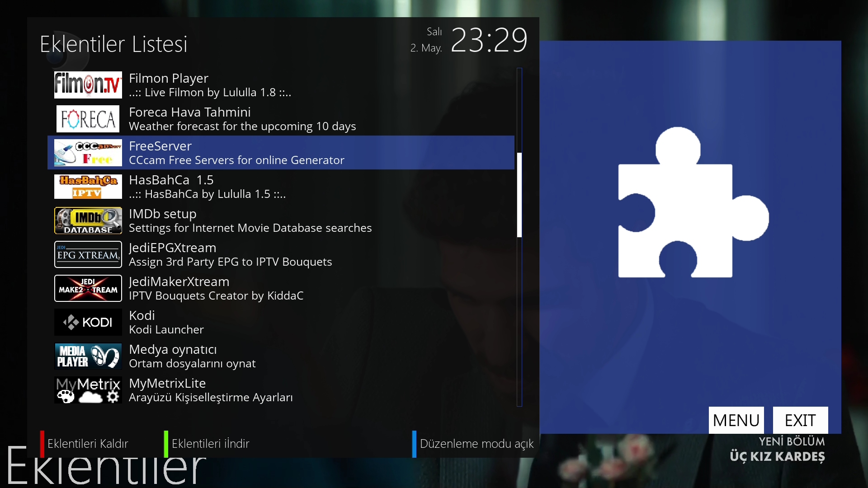Click the 23:29 clock display
Screen dimensions: 868x488
point(489,40)
